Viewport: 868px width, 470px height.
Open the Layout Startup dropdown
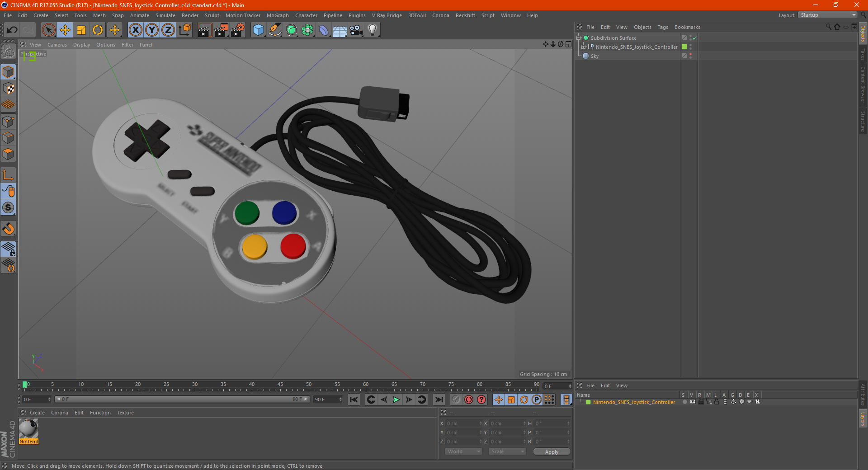point(828,15)
